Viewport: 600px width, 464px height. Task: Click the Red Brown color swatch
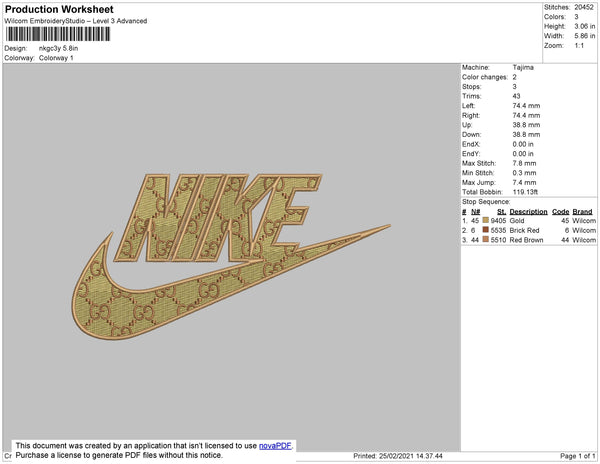point(486,239)
